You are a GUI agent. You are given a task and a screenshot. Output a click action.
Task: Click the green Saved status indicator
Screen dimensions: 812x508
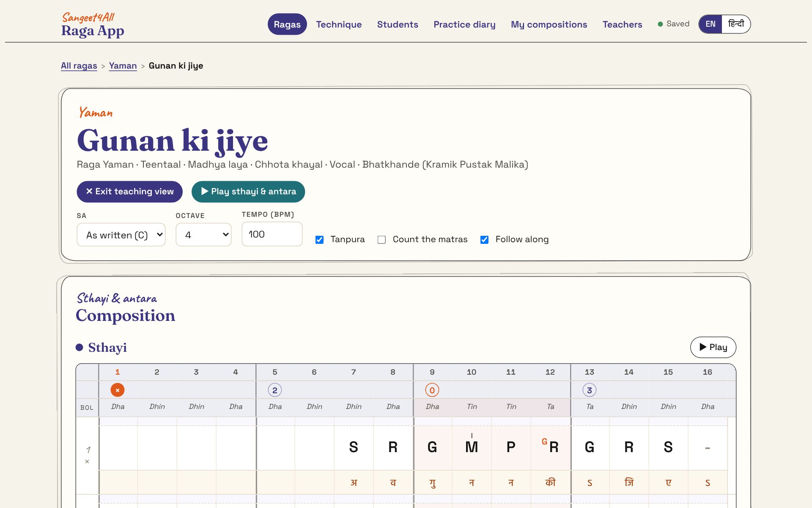click(x=673, y=24)
